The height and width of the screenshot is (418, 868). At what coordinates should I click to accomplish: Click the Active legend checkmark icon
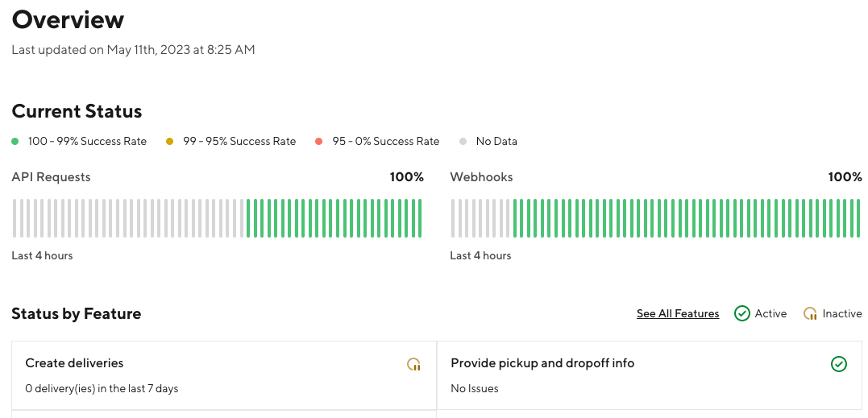coord(741,313)
